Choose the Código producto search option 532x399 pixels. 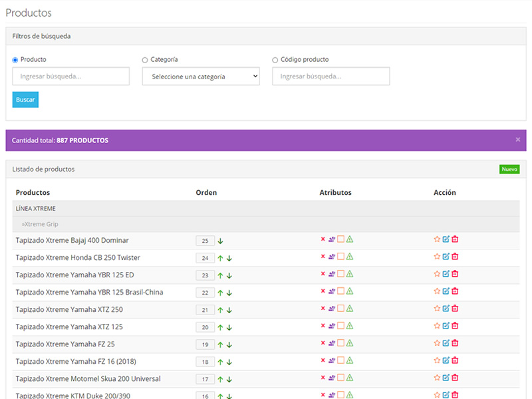(275, 60)
